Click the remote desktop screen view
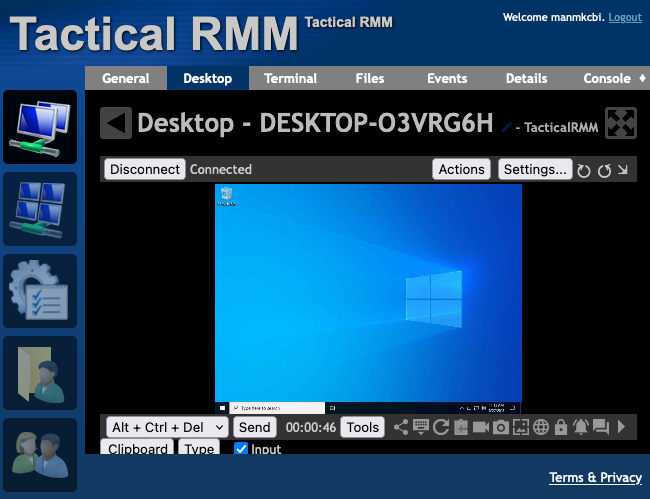The height and width of the screenshot is (499, 650). (x=368, y=299)
